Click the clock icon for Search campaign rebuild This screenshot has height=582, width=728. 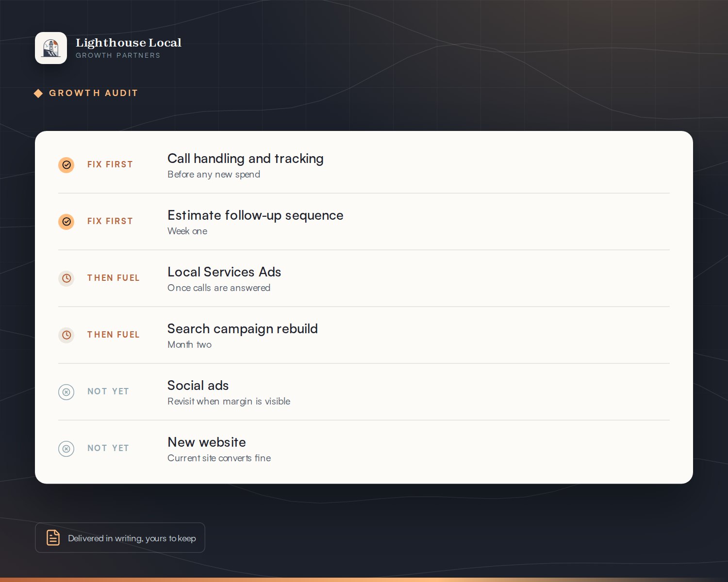coord(66,335)
